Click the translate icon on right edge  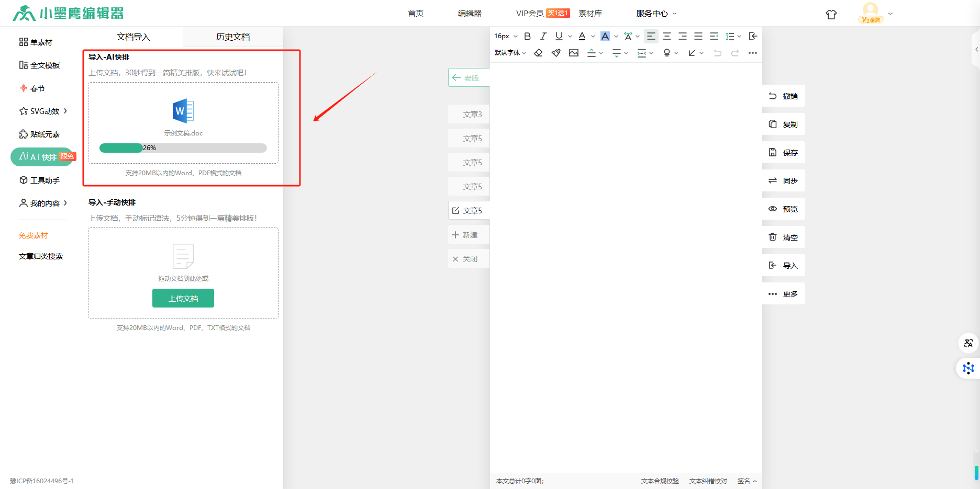(x=968, y=343)
